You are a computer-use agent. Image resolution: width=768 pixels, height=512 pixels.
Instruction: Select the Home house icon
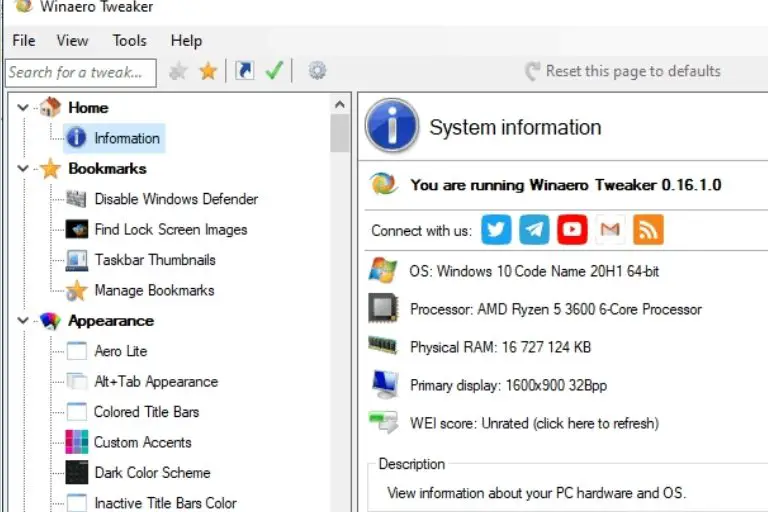[50, 107]
